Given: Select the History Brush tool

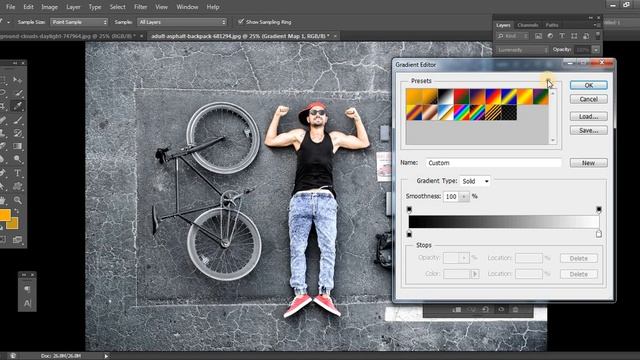Looking at the screenshot, I should pyautogui.click(x=17, y=133).
